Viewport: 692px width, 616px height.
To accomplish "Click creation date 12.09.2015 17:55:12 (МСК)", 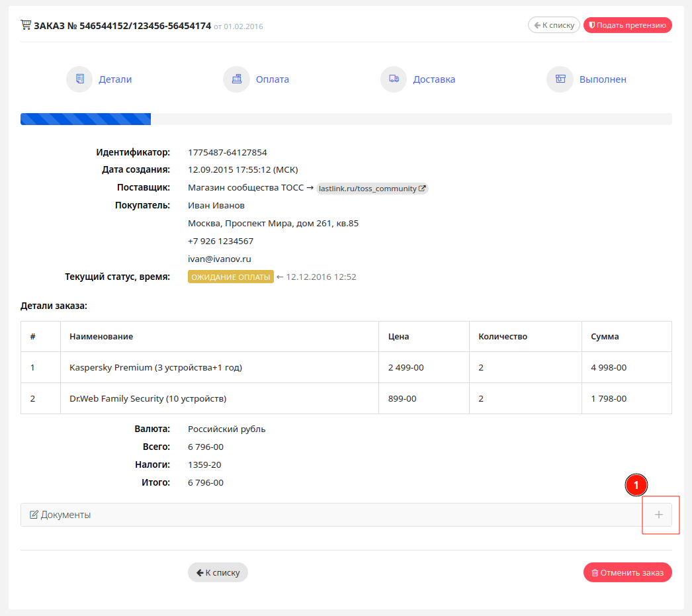I will pyautogui.click(x=243, y=170).
